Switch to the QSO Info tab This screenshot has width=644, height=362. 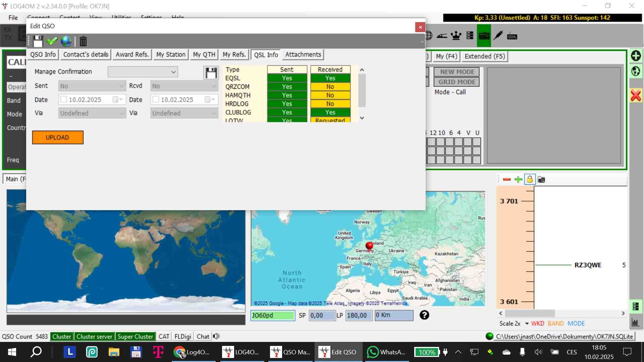pyautogui.click(x=43, y=55)
